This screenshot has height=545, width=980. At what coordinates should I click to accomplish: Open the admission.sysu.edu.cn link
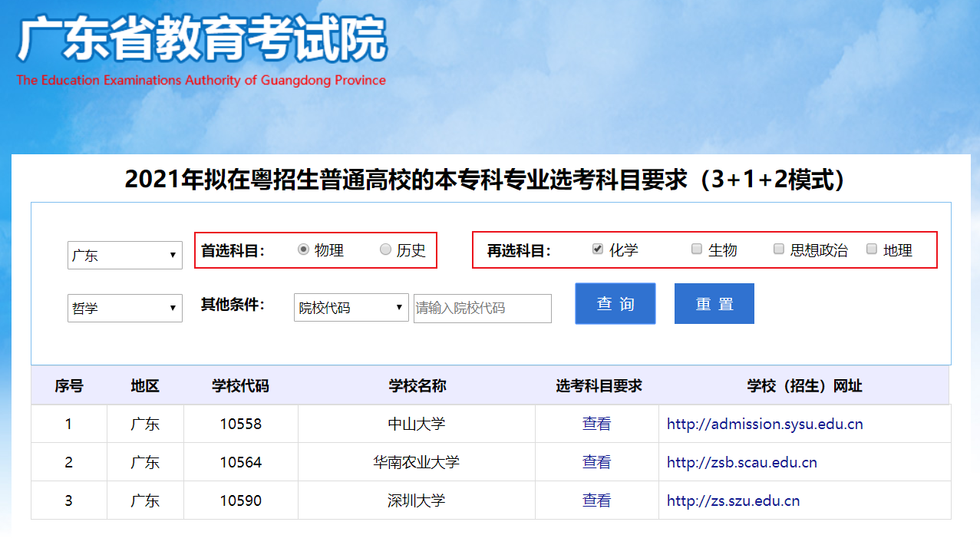(764, 424)
